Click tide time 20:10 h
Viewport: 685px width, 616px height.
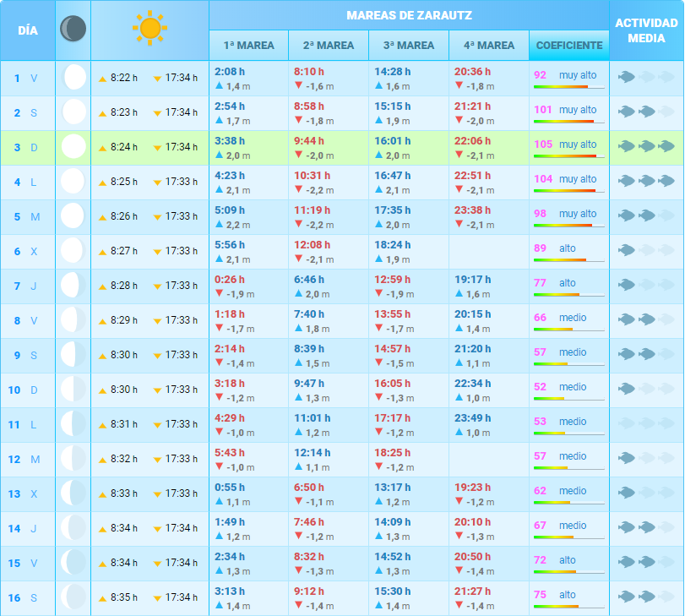[473, 522]
